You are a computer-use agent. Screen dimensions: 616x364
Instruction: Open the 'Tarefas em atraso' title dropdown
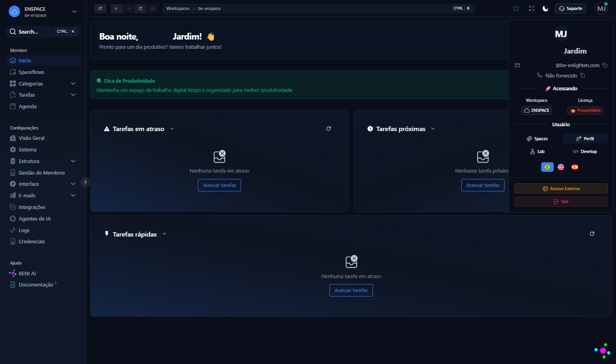(x=172, y=129)
